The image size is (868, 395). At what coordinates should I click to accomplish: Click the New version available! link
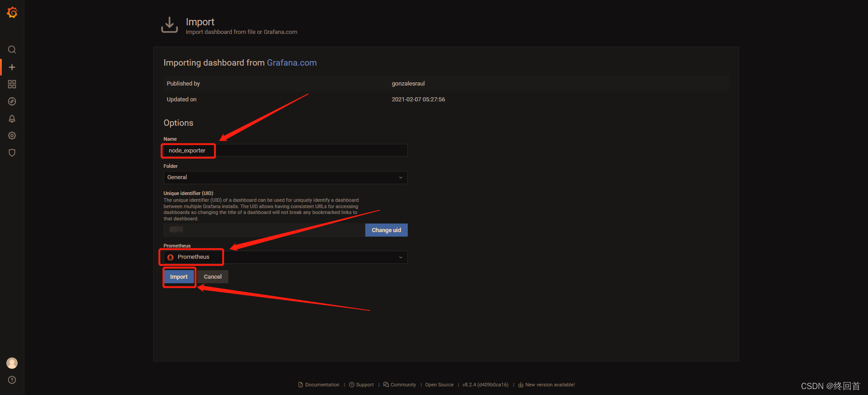pyautogui.click(x=550, y=385)
